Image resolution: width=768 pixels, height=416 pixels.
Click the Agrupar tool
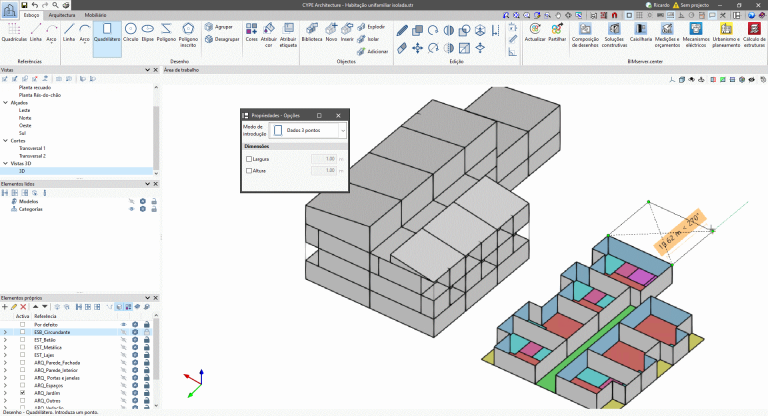218,26
